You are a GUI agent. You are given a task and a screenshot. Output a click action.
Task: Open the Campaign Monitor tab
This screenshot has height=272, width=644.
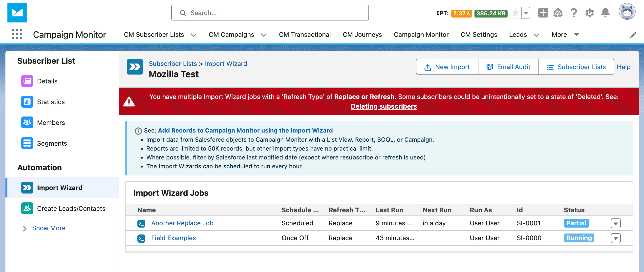click(421, 35)
